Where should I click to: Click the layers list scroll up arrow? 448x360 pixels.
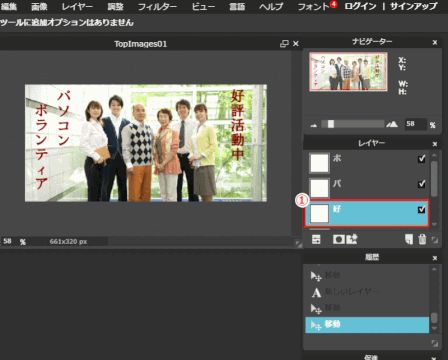tap(434, 156)
